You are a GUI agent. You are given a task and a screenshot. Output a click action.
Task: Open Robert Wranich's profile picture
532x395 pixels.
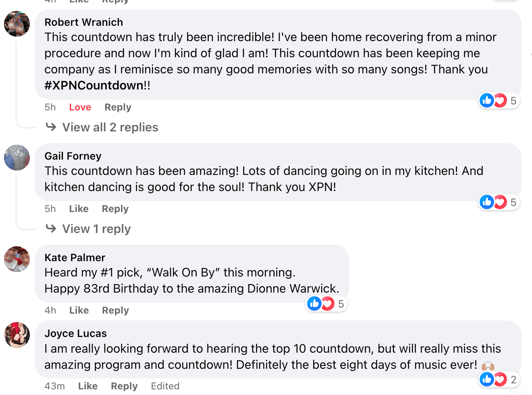tap(17, 24)
